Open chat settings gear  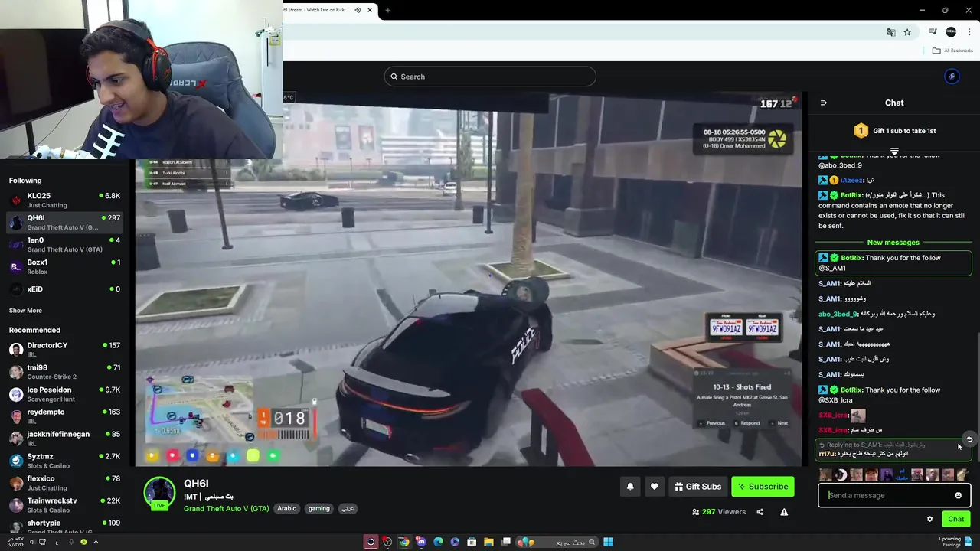click(x=929, y=519)
